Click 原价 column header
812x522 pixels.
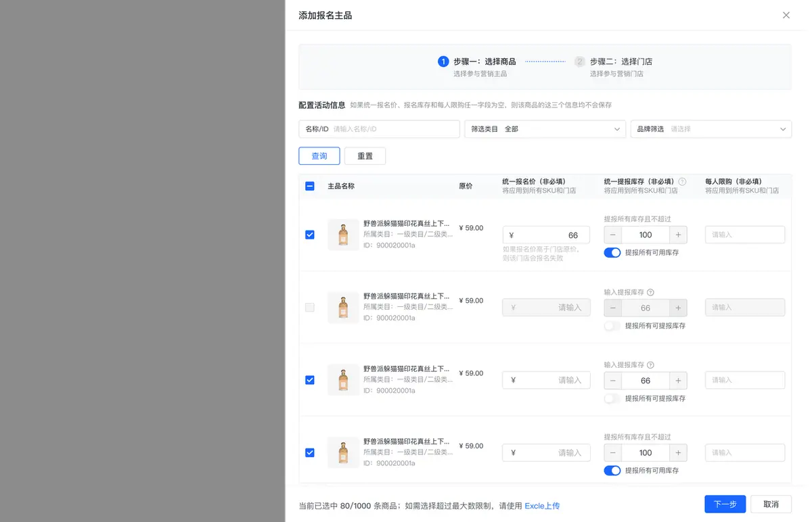[x=466, y=186]
